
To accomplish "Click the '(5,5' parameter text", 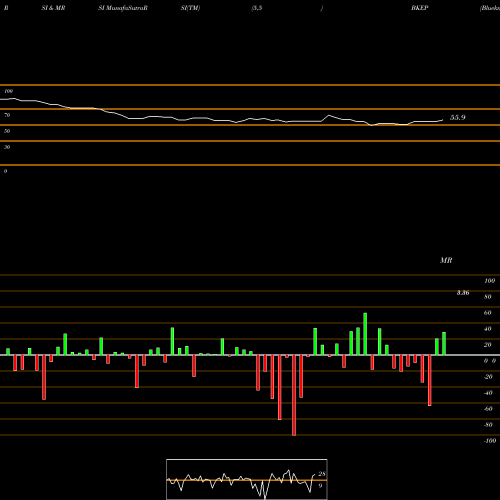I will tap(257, 8).
